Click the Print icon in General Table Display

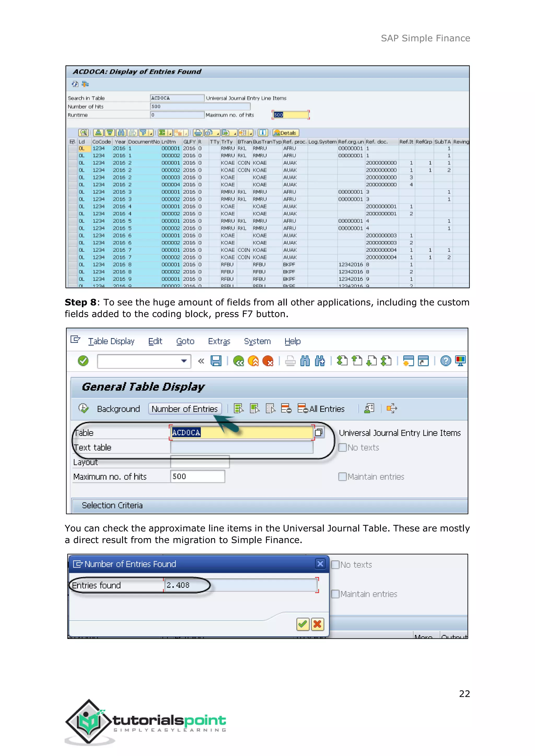[290, 361]
